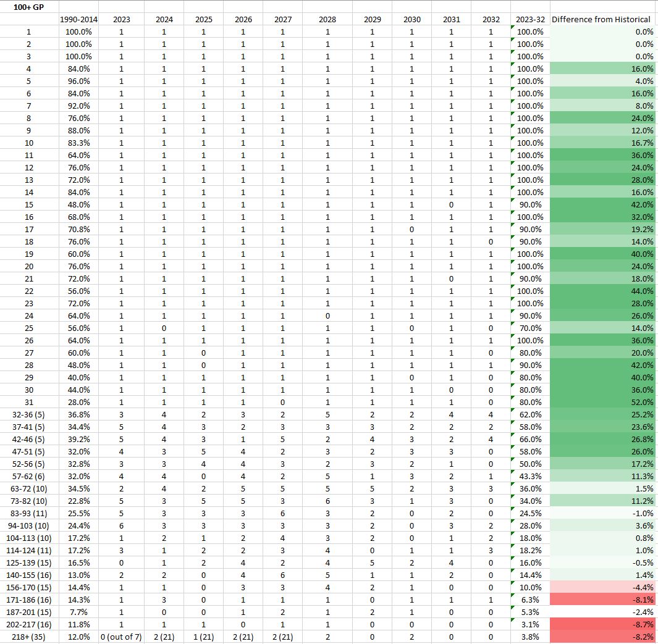
Task: Click the 16.7% difference cell
Action: pos(603,143)
